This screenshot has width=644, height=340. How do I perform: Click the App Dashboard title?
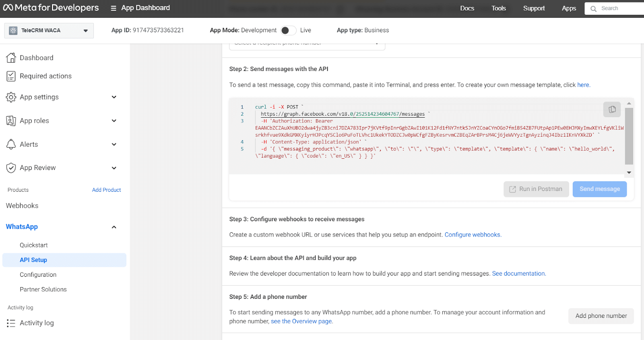click(145, 8)
